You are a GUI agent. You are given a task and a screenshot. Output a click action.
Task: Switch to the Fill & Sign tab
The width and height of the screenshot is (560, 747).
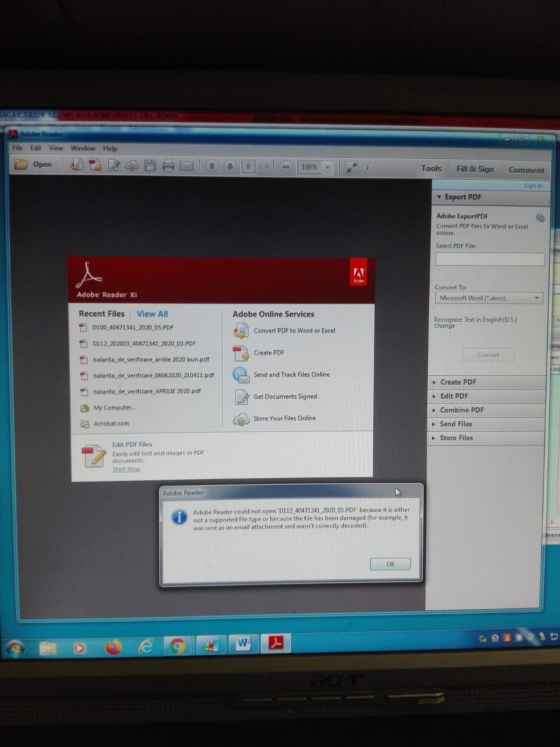[475, 169]
